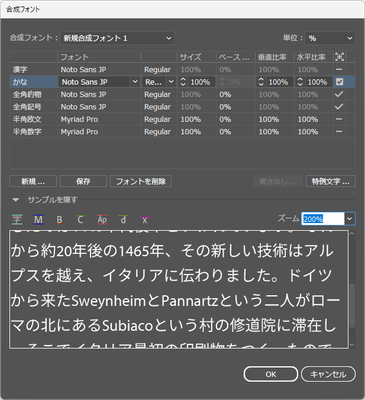Viewport: 365px width, 400px height.
Task: Toggle ascender indicator icon d
Action: 123,219
